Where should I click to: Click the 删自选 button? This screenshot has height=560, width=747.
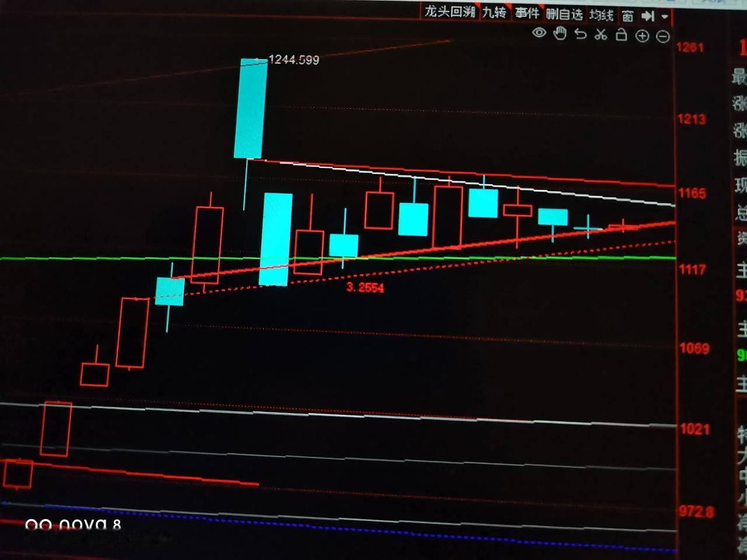point(564,15)
